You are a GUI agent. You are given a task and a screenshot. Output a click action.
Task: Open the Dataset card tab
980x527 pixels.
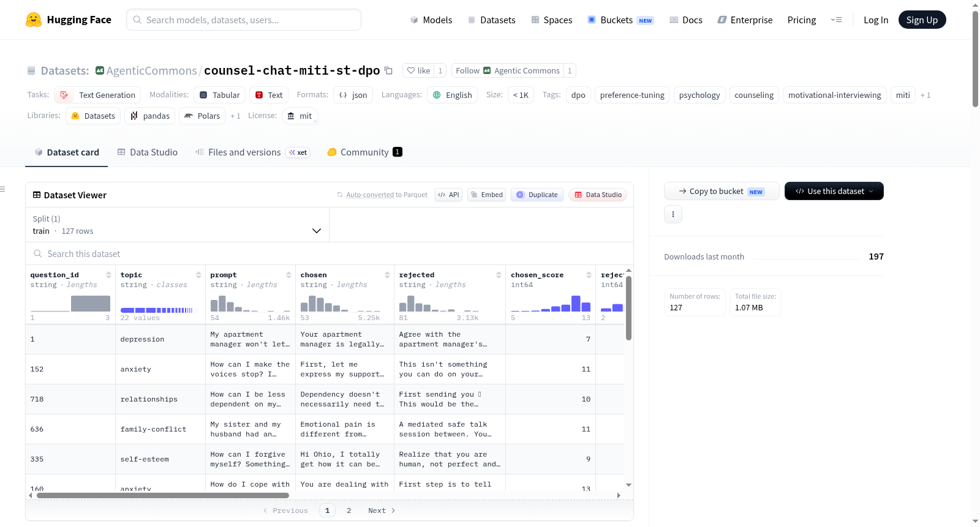click(66, 152)
